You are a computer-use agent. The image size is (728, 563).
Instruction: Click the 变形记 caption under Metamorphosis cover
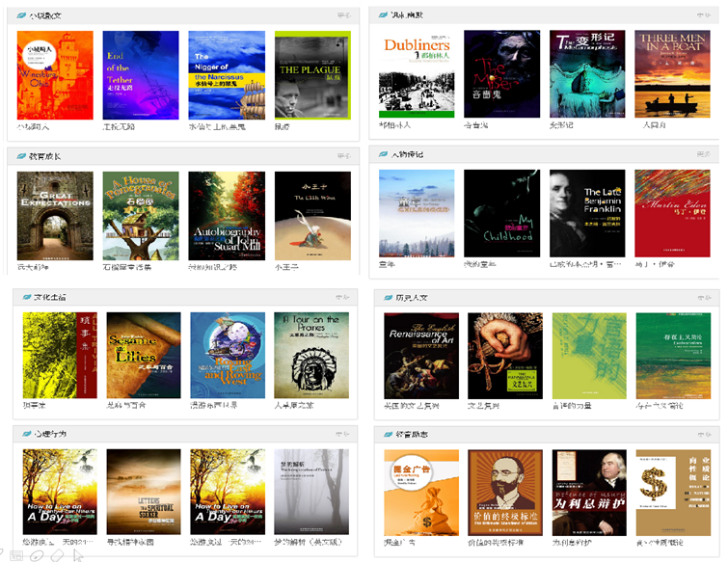[x=561, y=125]
